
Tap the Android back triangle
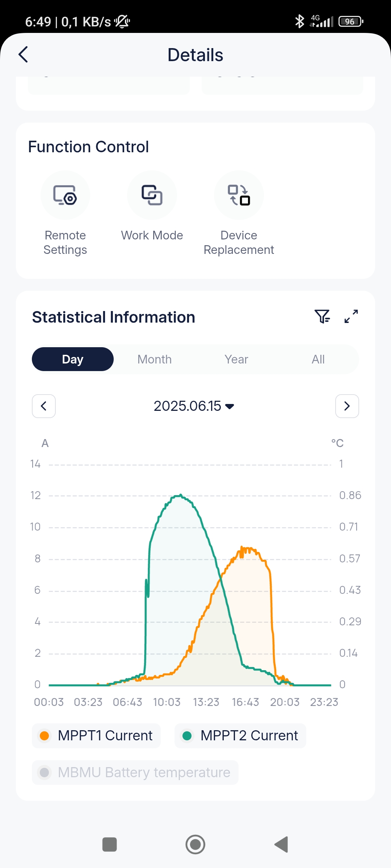281,844
